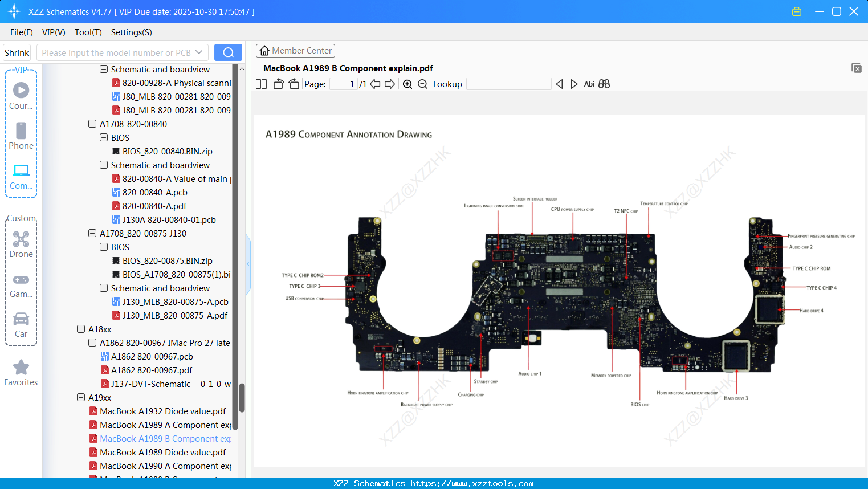Open the model number dropdown arrow

(x=199, y=52)
